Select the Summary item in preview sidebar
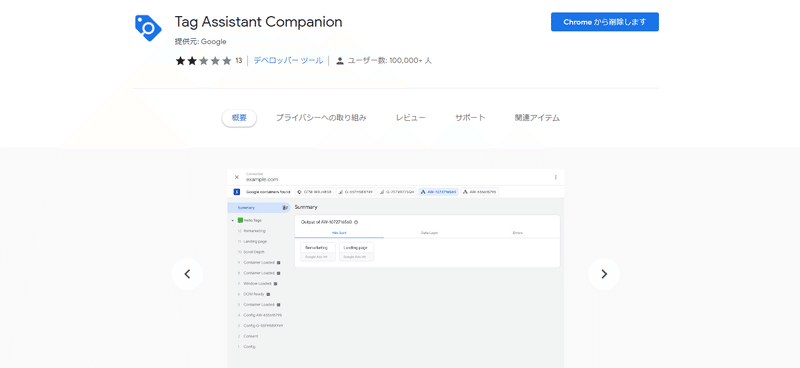 click(x=259, y=208)
